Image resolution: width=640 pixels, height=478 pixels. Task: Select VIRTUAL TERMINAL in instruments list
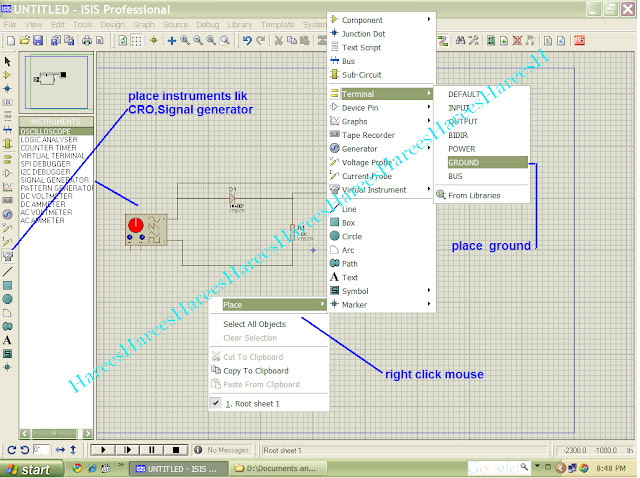tap(53, 156)
